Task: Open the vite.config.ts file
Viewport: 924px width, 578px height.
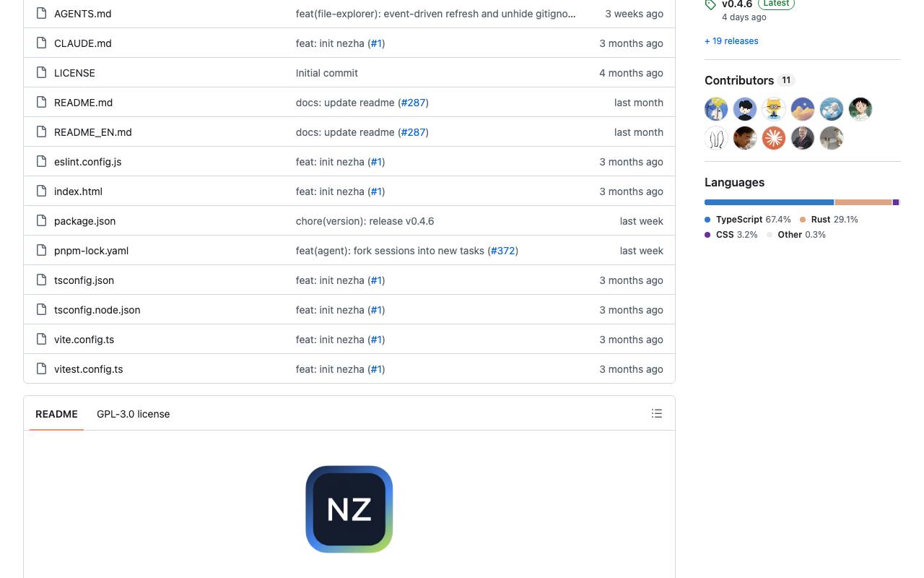Action: (84, 340)
